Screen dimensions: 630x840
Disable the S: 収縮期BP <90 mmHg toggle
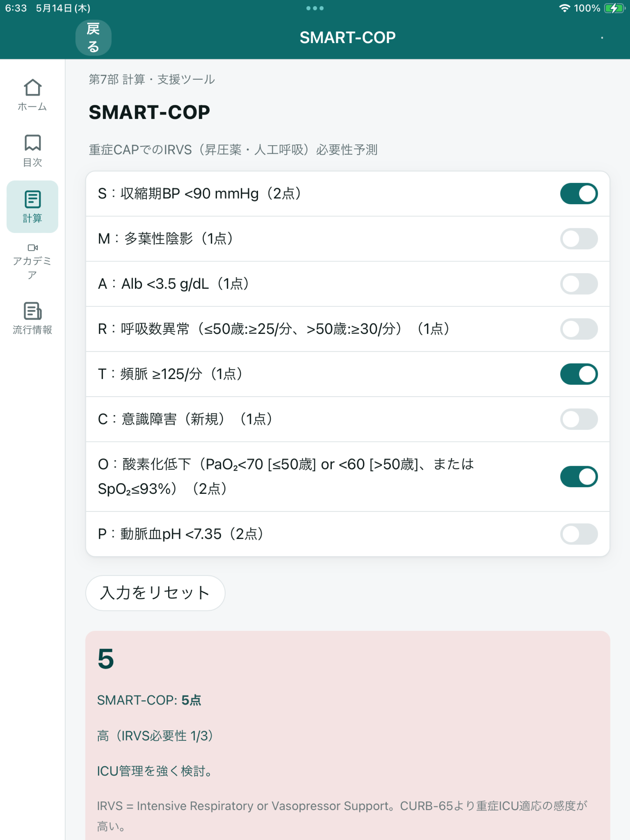pyautogui.click(x=579, y=194)
